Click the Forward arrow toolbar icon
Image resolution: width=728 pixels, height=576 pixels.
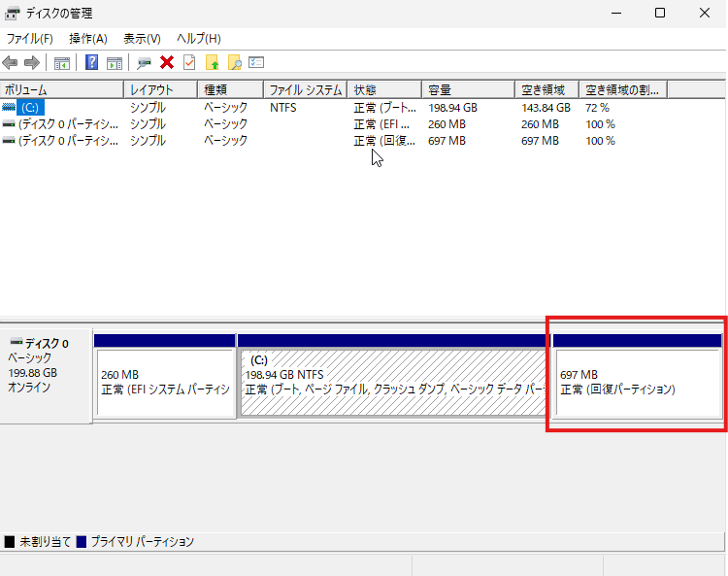(x=32, y=62)
